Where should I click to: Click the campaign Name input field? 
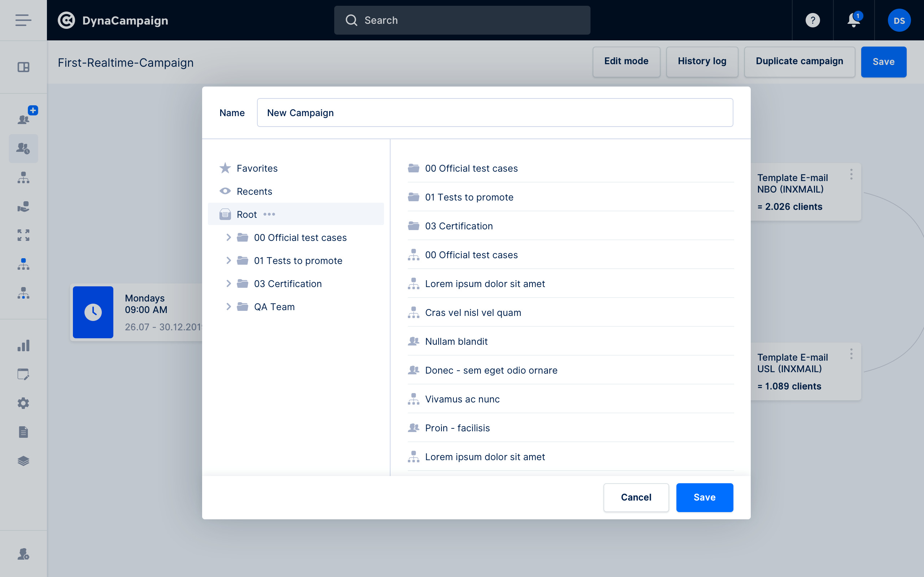click(x=495, y=113)
